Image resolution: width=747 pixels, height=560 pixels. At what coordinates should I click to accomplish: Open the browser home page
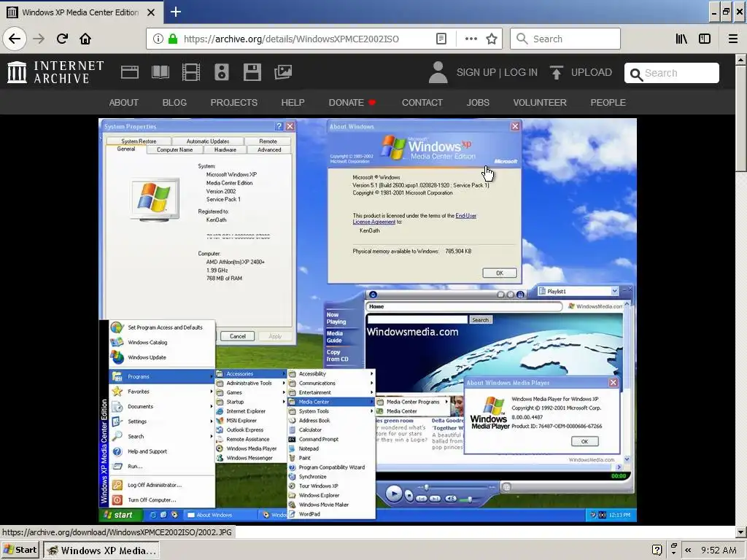click(x=85, y=39)
